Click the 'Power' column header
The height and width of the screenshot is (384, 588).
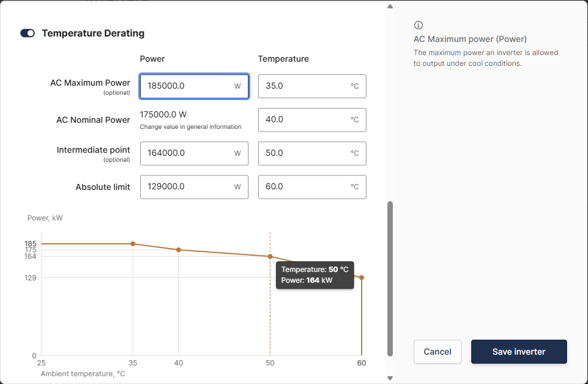pyautogui.click(x=152, y=59)
